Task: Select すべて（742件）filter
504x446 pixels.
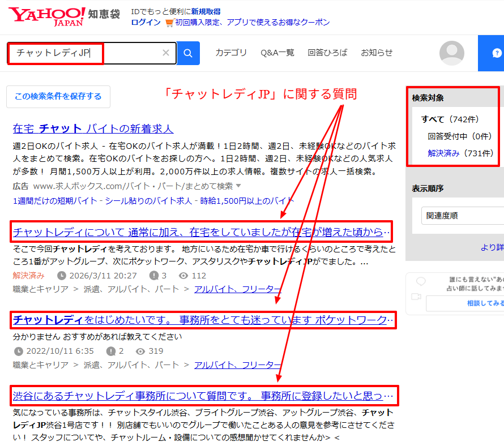Action: click(450, 119)
